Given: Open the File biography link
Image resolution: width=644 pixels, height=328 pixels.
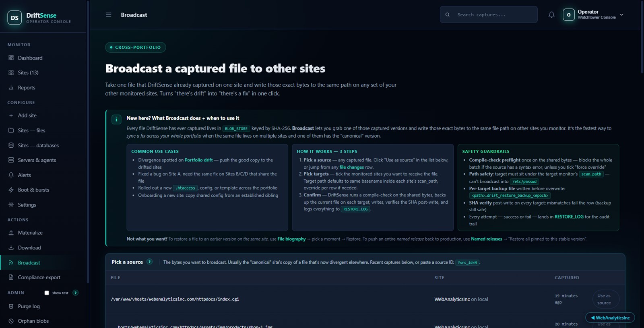Looking at the screenshot, I should click(291, 239).
